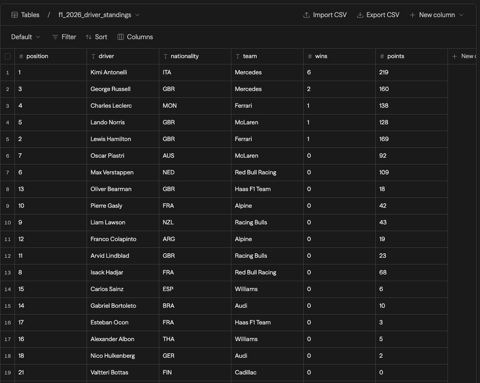The width and height of the screenshot is (480, 383).
Task: Select the Red Bull Racing cell for Max Verstappen
Action: pos(267,172)
